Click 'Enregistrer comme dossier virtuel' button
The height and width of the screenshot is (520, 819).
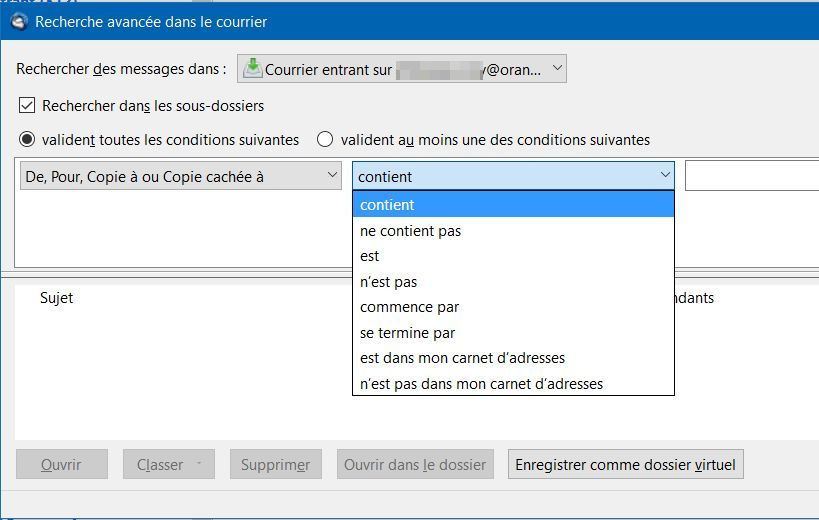click(x=626, y=465)
